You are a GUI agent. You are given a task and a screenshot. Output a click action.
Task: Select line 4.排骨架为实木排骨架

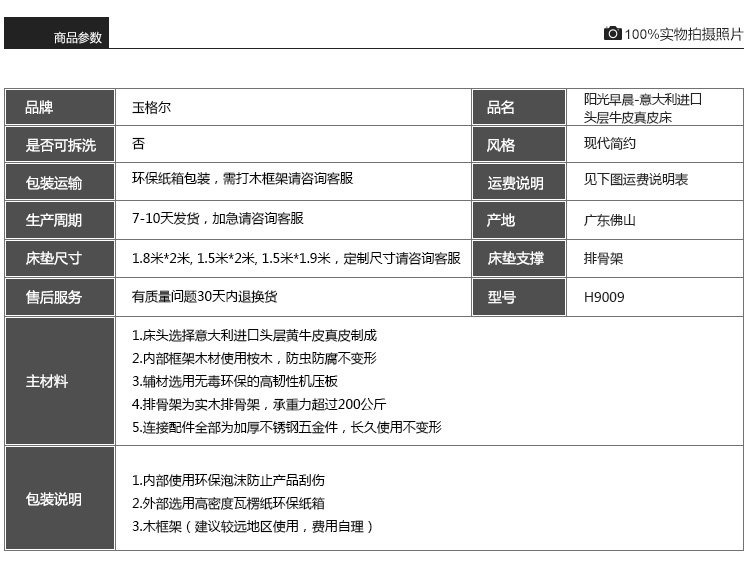point(259,404)
